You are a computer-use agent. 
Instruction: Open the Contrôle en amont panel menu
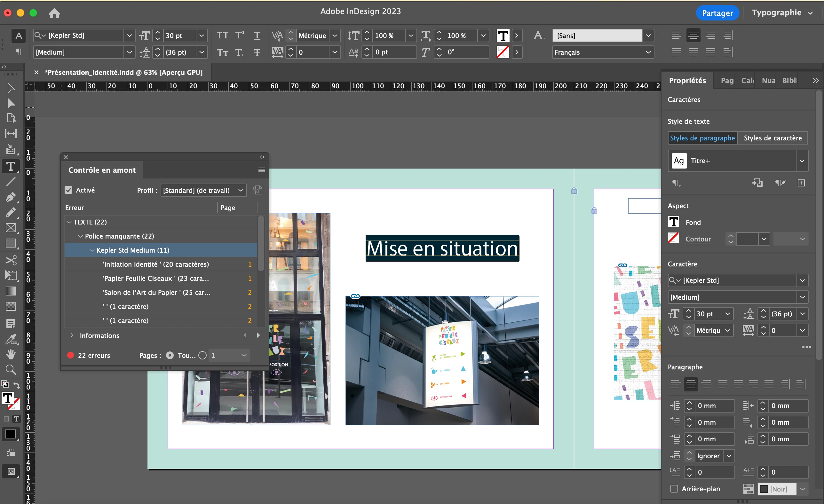262,170
